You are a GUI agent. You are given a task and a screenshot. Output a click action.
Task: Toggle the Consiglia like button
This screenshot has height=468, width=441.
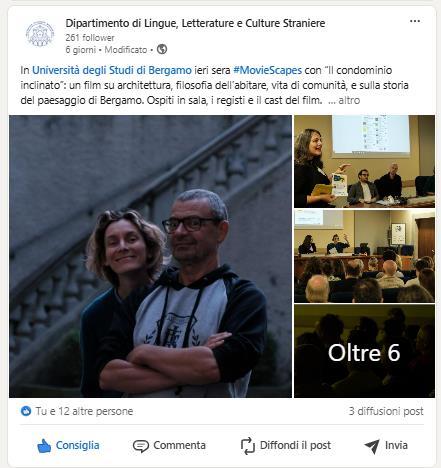point(68,446)
